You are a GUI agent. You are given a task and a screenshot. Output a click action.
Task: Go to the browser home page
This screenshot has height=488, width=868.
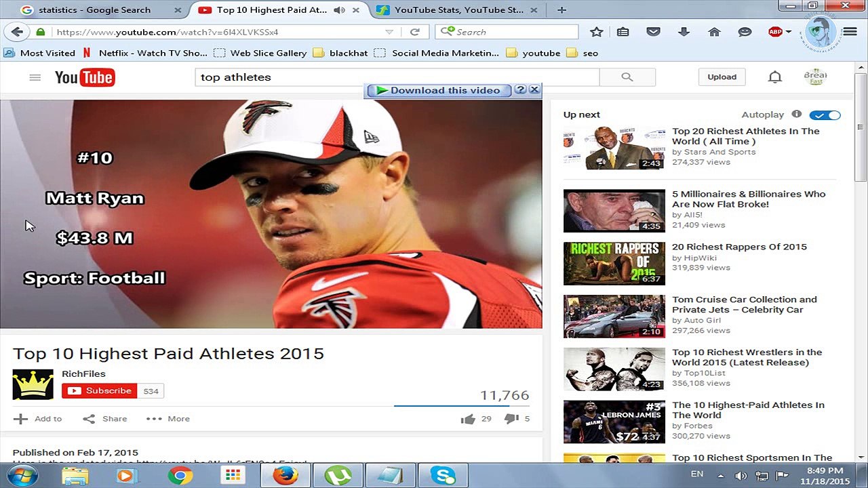pos(714,32)
